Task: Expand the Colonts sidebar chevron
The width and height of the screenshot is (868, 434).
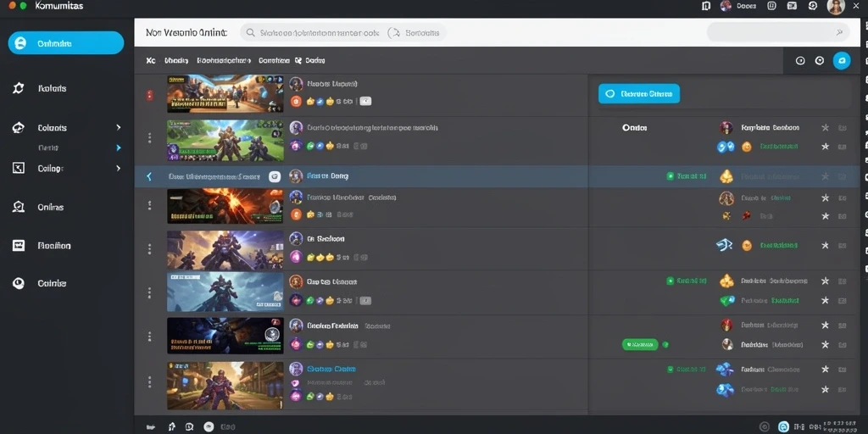Action: click(118, 127)
